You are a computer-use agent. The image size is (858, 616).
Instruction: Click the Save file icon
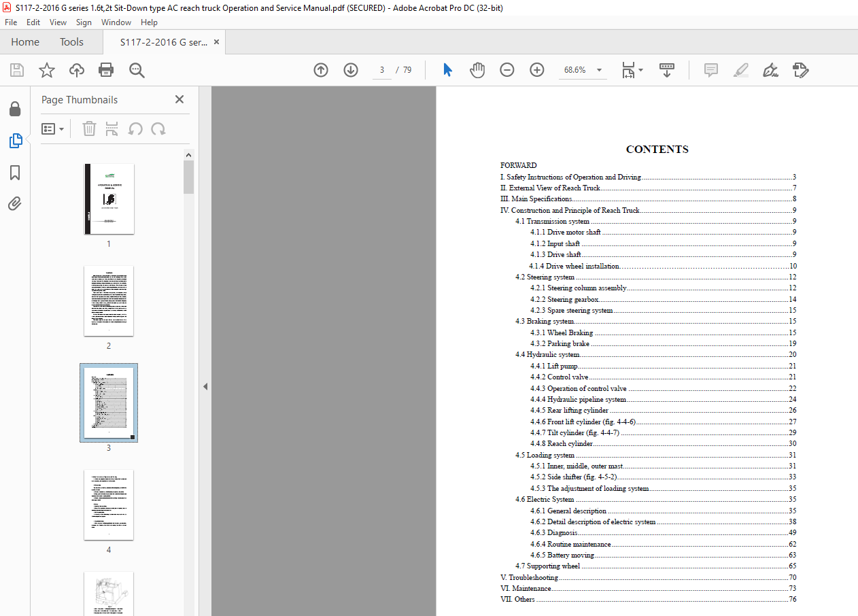pyautogui.click(x=17, y=70)
